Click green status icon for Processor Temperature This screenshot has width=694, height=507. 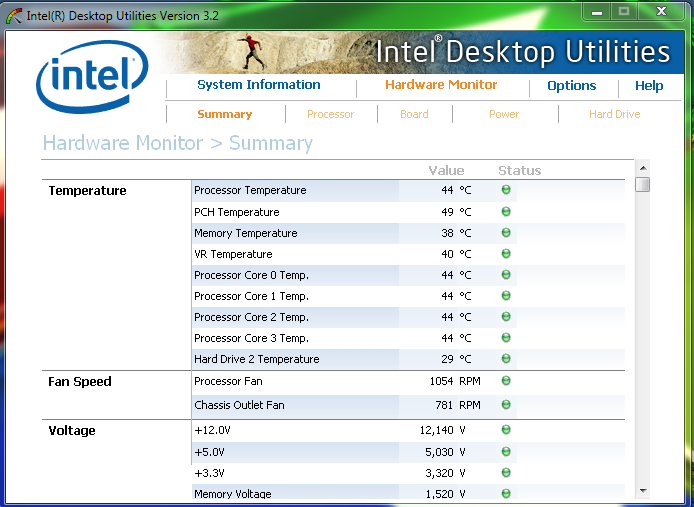pyautogui.click(x=506, y=190)
